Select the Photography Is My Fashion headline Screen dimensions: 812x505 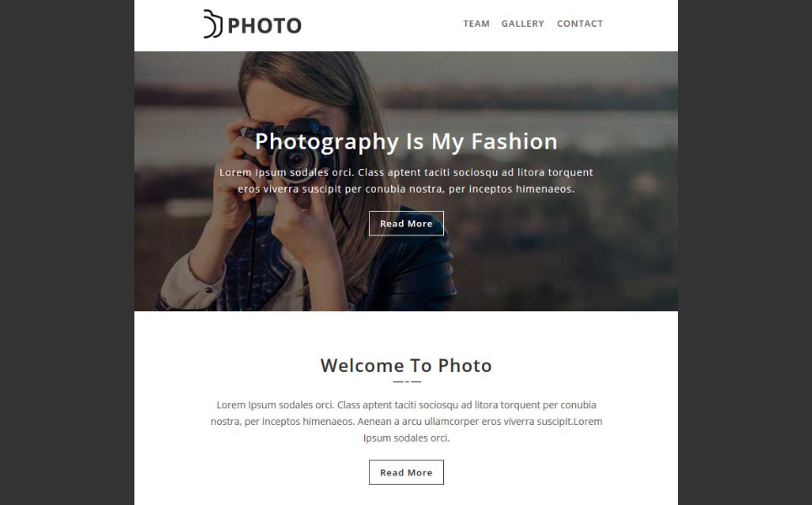(406, 141)
